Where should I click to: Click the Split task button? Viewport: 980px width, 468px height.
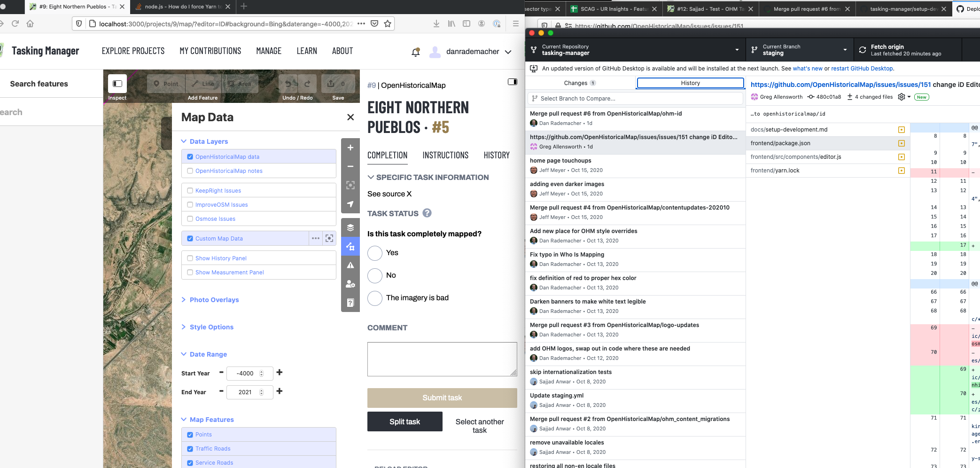click(404, 421)
